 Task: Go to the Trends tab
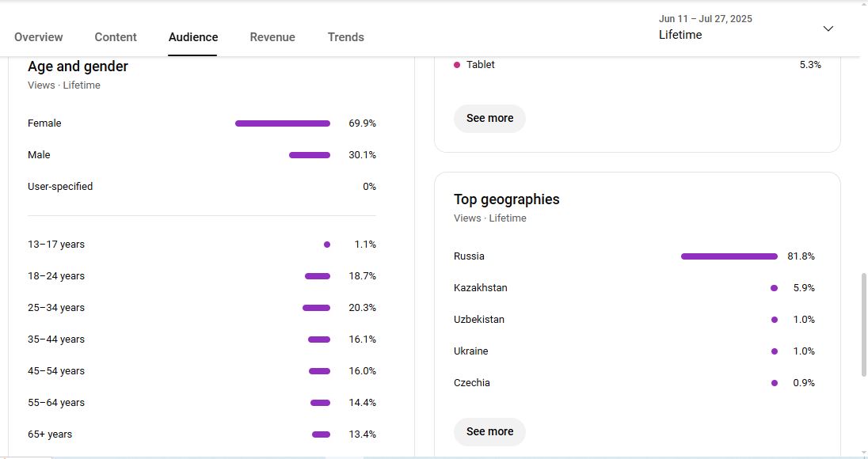click(x=345, y=37)
